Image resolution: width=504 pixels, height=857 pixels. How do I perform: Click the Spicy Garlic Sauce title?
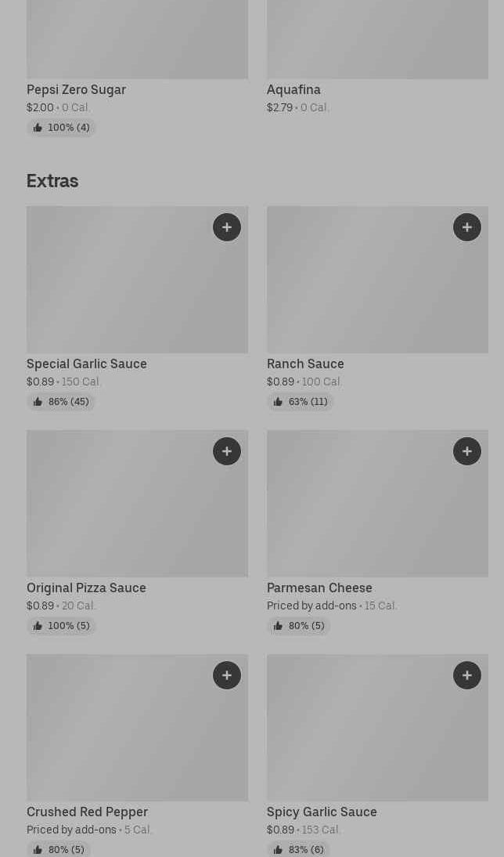[322, 812]
